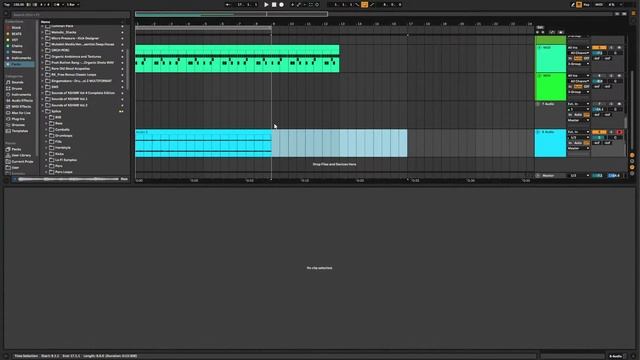Expand the Lo-Fi Samples subfolder
Image resolution: width=640 pixels, height=360 pixels.
pos(47,160)
